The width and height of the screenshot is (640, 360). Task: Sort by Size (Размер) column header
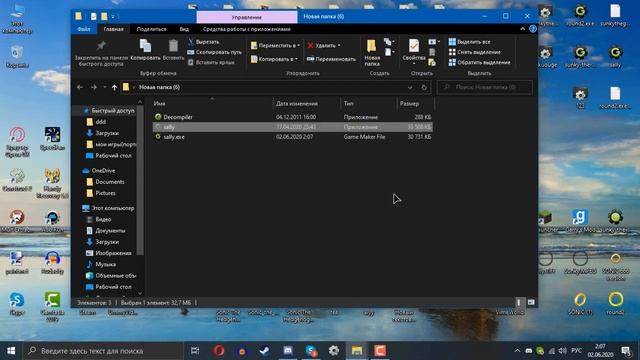(x=409, y=104)
